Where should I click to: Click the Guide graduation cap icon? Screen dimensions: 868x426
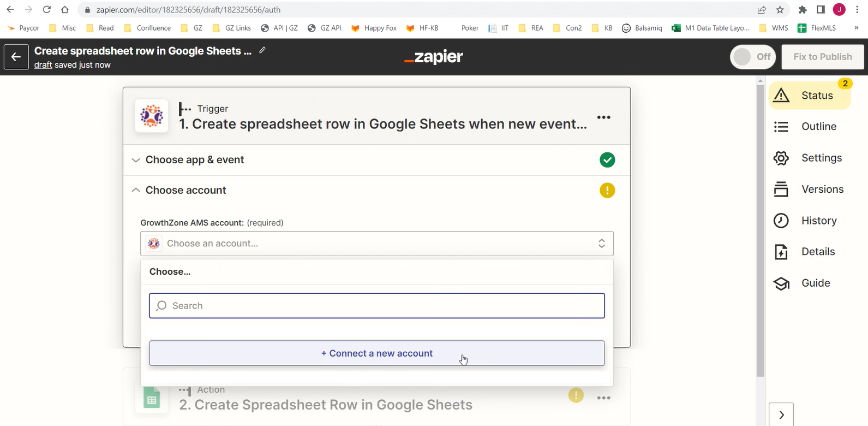(x=781, y=283)
